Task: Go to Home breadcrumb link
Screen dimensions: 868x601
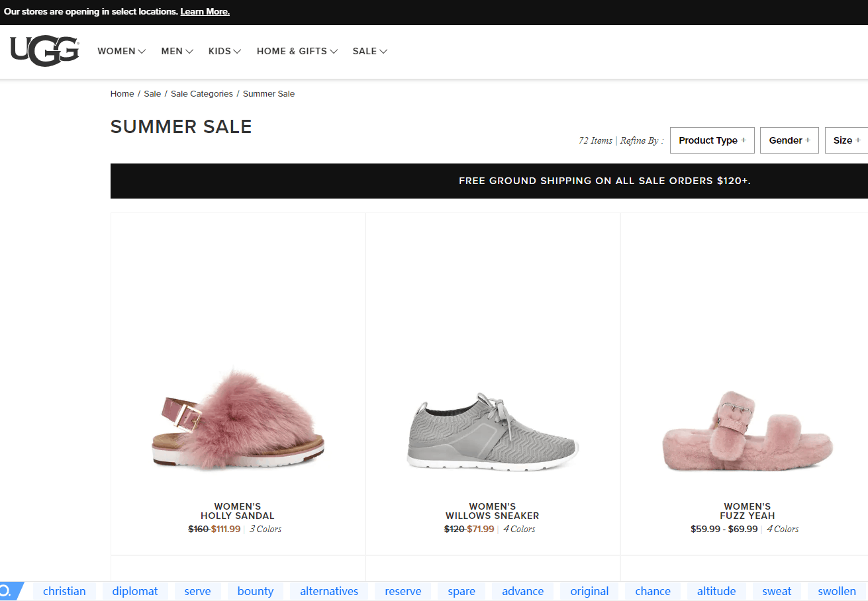Action: [122, 94]
